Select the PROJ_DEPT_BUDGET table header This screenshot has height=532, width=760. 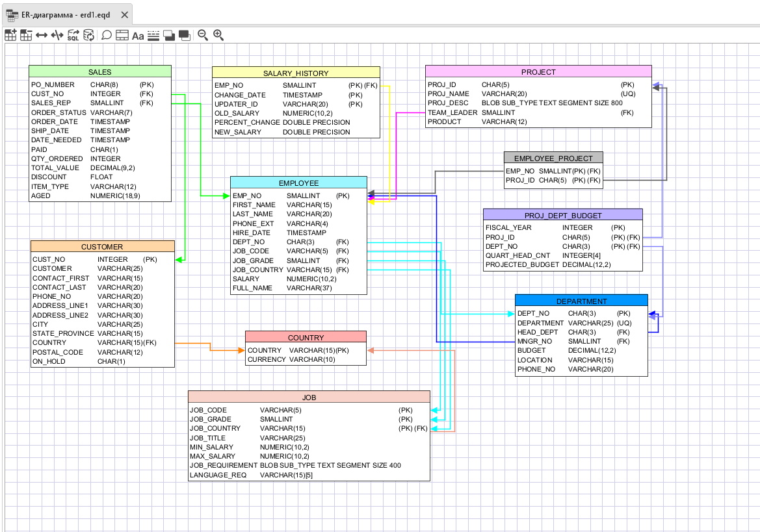(562, 215)
